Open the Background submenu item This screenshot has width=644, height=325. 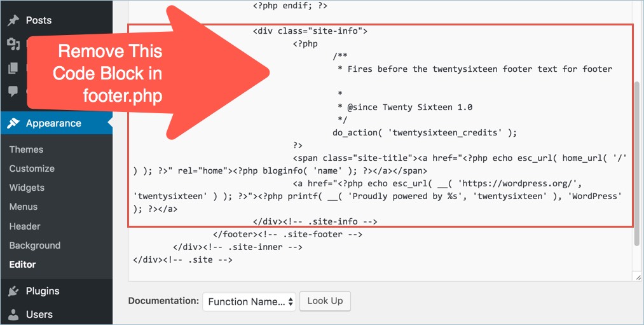(35, 245)
